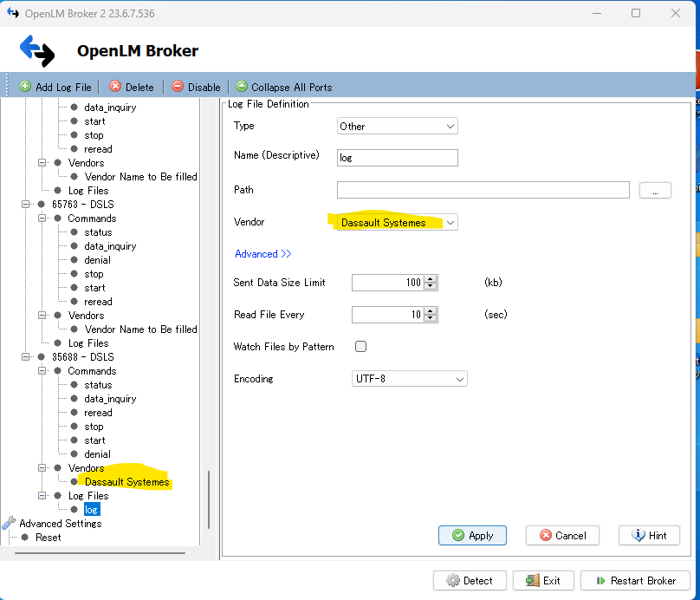Select denial command under 65763 - DSLS

click(97, 260)
